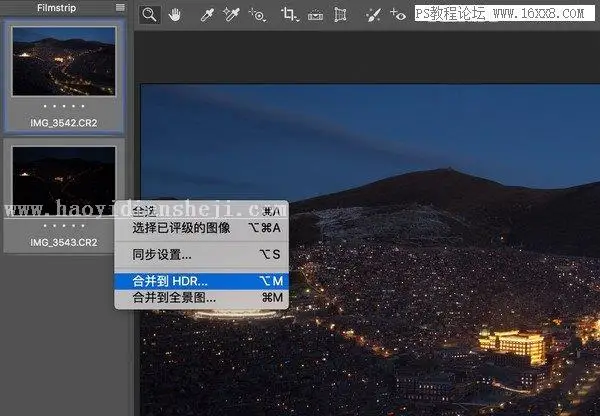Choose the Merge to HDR menu item (合并到 HDR...)
Image resolution: width=600 pixels, height=416 pixels.
click(x=202, y=281)
